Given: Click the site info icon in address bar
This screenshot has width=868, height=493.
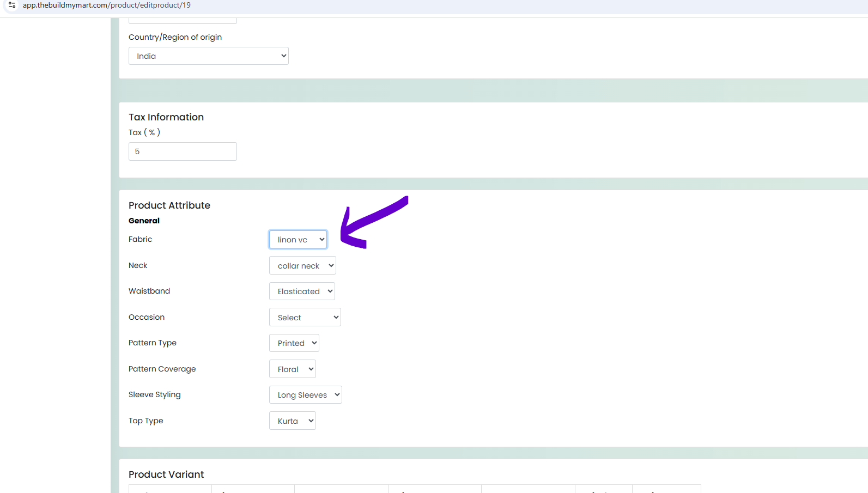Looking at the screenshot, I should click(12, 5).
